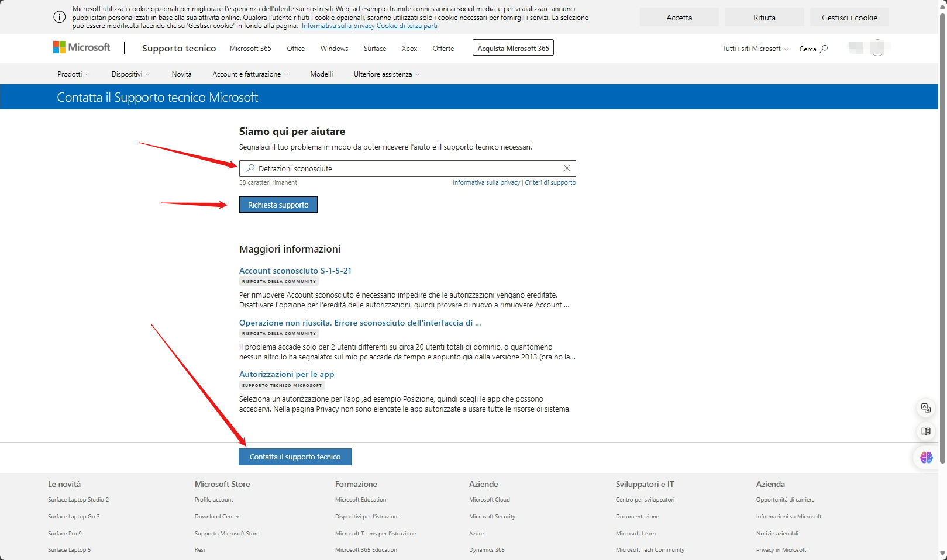Screen dimensions: 947x560
Task: Open Informativa sulla privacy link below search field
Action: click(486, 182)
